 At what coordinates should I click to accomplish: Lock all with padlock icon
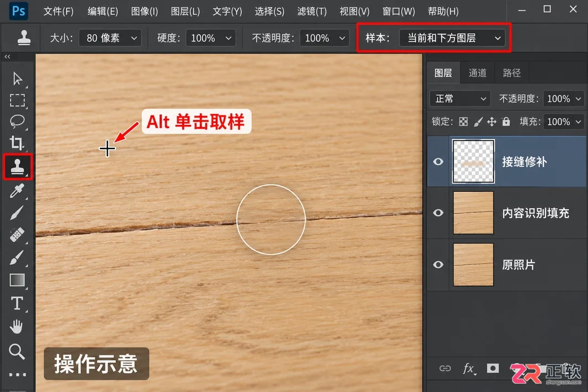506,121
